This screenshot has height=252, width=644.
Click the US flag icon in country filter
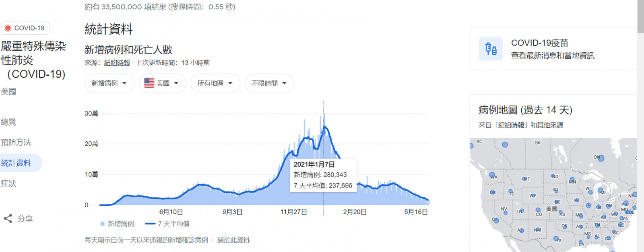(149, 83)
